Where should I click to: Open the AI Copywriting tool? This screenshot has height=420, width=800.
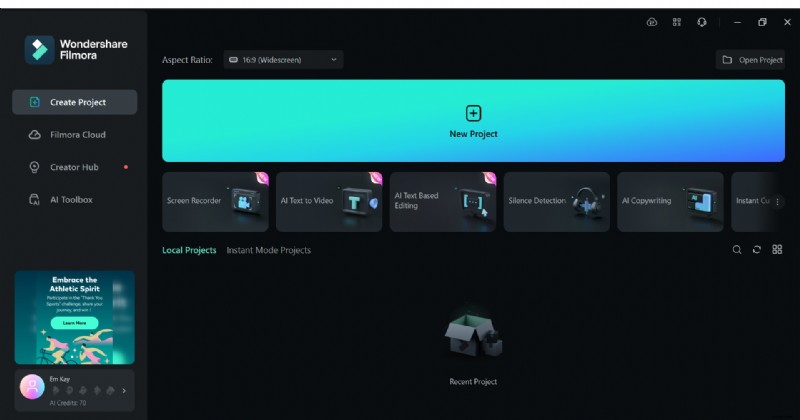(x=670, y=202)
